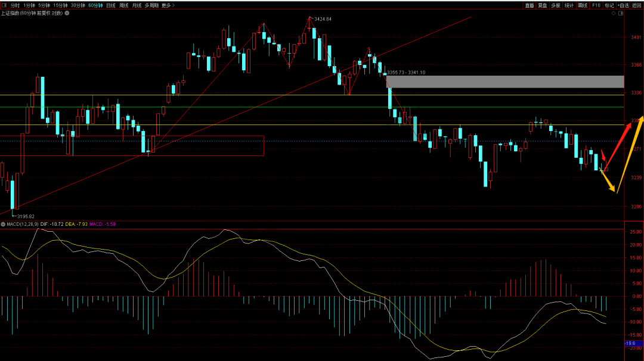Add the index to watchlist with +自选
Screen dimensions: 644x361
coord(623,5)
